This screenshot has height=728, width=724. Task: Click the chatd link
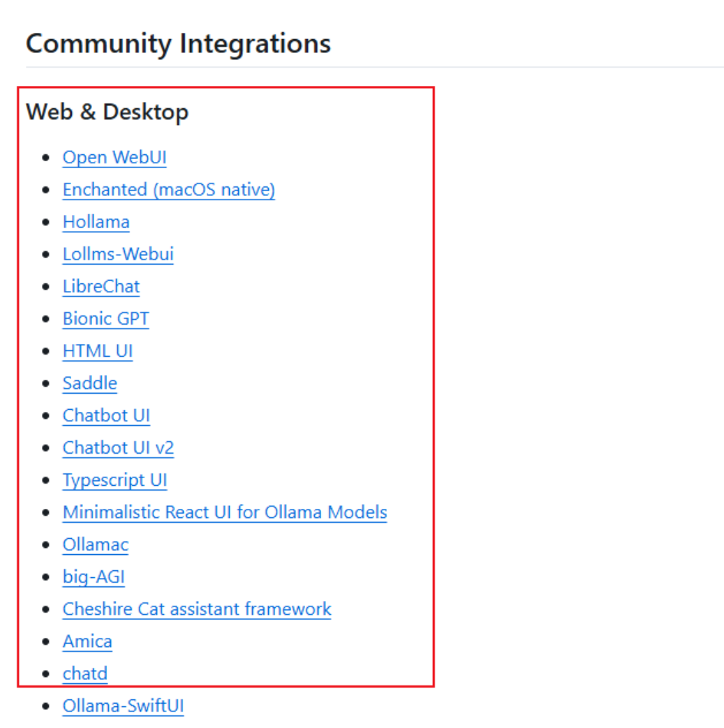coord(84,674)
